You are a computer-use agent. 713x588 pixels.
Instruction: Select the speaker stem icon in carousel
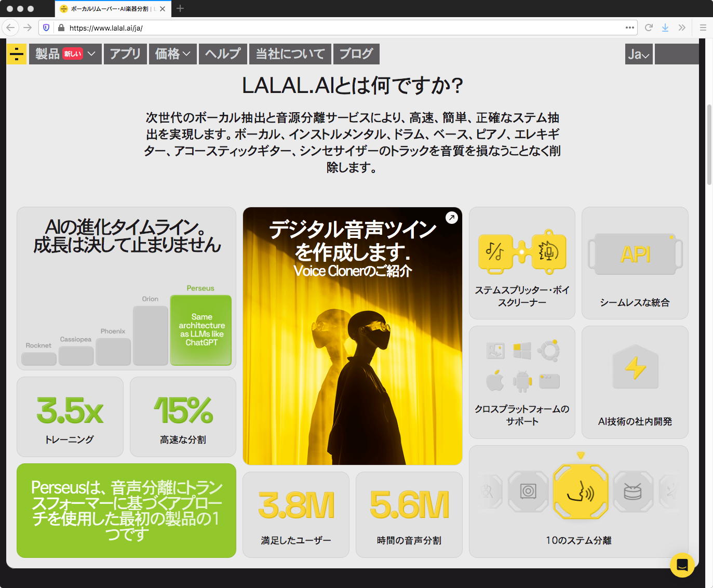pos(528,491)
